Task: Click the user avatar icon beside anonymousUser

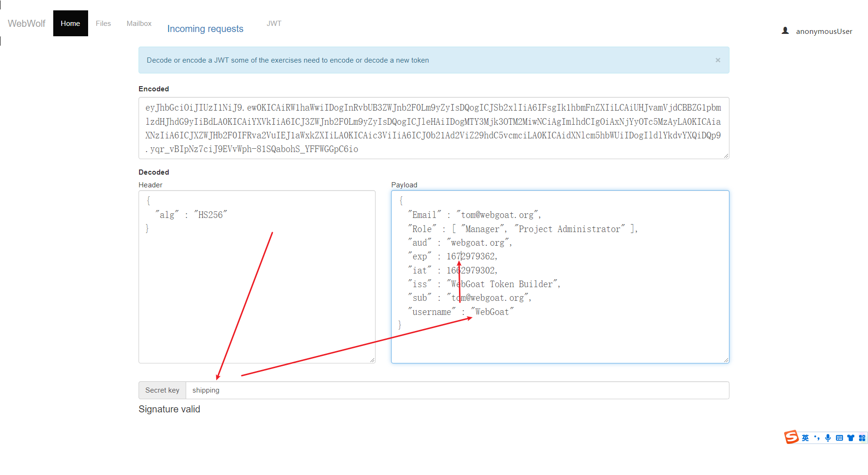Action: click(x=785, y=31)
